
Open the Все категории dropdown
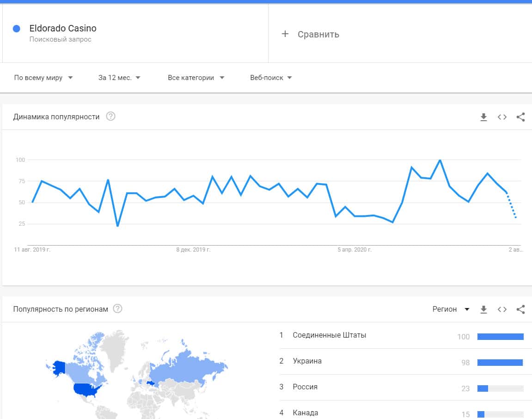click(196, 78)
